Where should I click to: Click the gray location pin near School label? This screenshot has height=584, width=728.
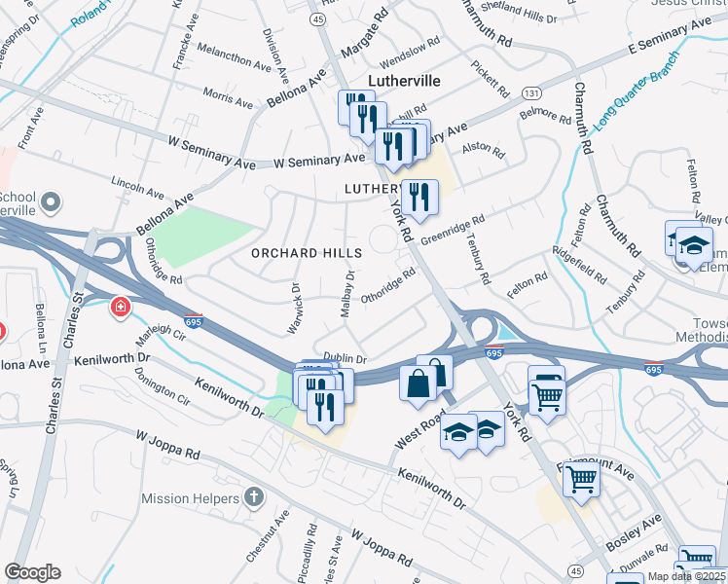click(51, 203)
